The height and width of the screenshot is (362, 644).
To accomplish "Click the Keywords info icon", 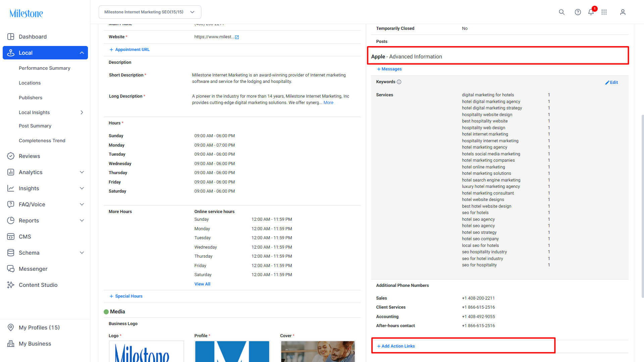I will pos(399,82).
